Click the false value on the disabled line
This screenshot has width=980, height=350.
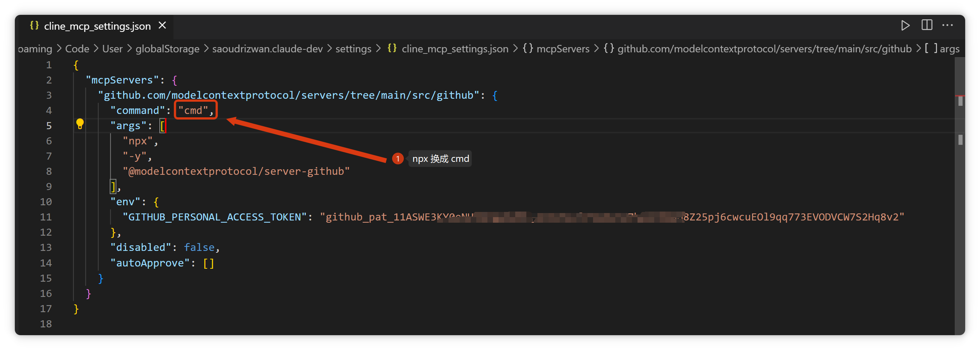click(199, 248)
